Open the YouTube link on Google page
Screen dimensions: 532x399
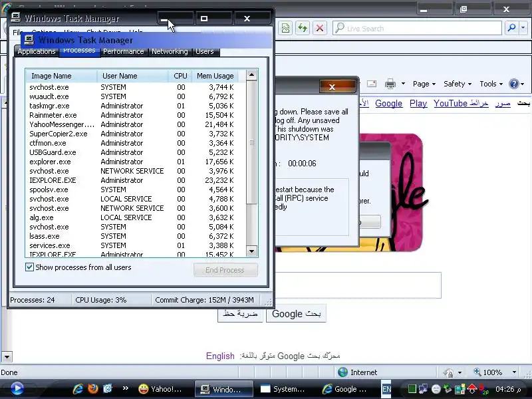pos(450,103)
